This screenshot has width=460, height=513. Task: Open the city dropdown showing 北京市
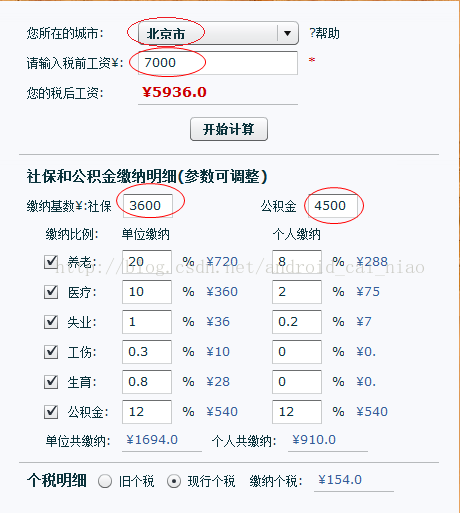218,33
